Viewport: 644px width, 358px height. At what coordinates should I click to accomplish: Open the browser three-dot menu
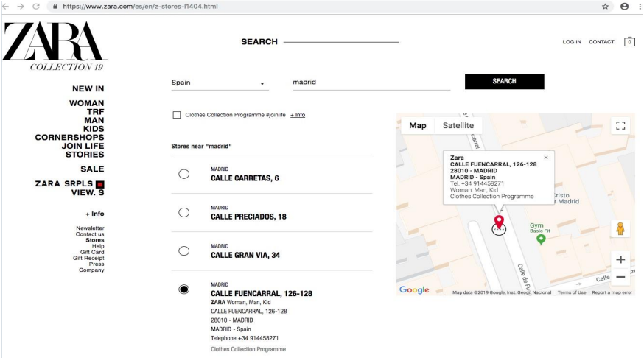[640, 7]
